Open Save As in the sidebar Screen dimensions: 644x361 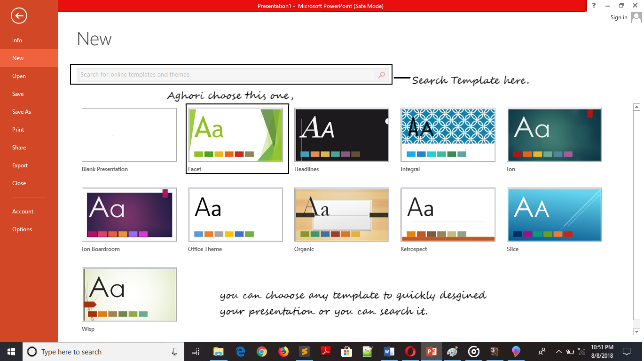[22, 112]
